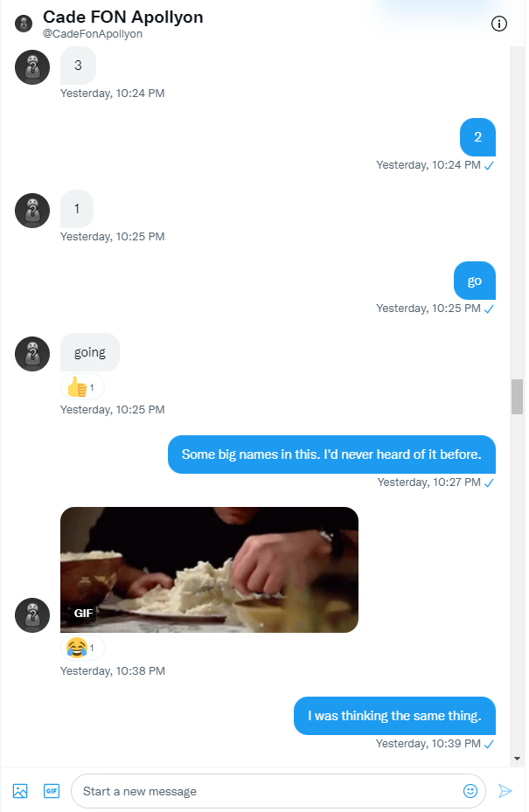Click the conversation scrollbar thumb

coord(518,396)
